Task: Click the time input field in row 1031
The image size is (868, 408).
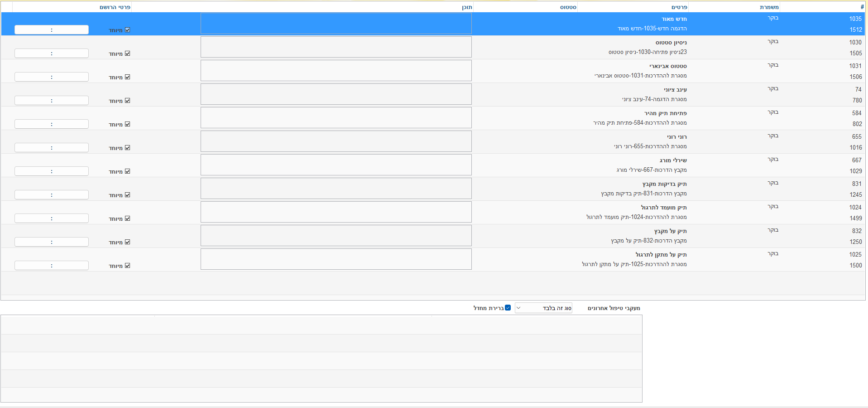Action: tap(52, 77)
